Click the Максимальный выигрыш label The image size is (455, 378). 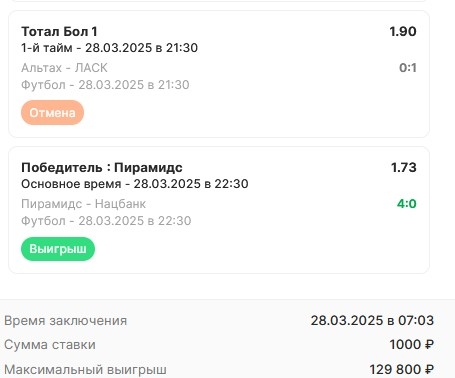click(x=85, y=369)
